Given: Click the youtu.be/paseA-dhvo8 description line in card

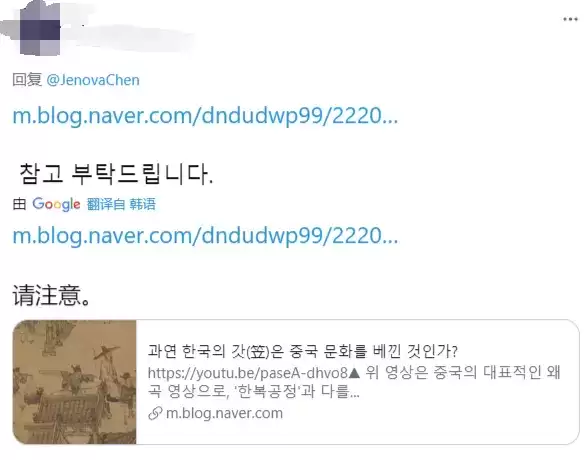Looking at the screenshot, I should [354, 372].
